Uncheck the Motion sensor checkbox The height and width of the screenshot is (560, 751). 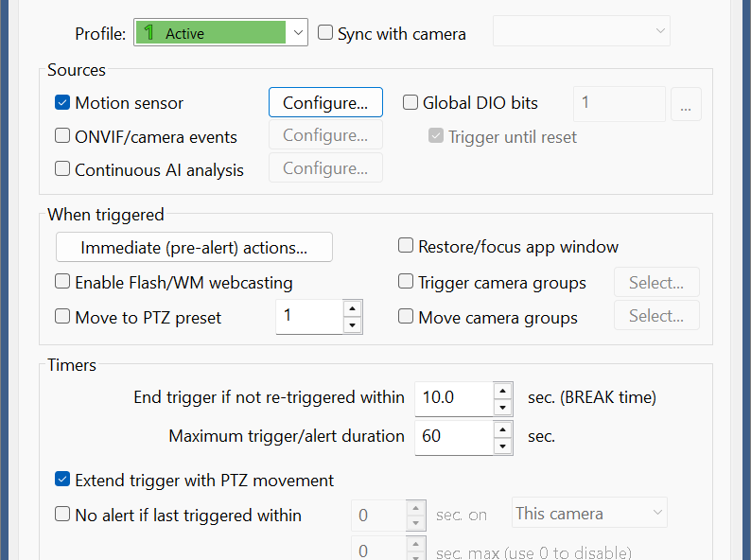pyautogui.click(x=62, y=102)
